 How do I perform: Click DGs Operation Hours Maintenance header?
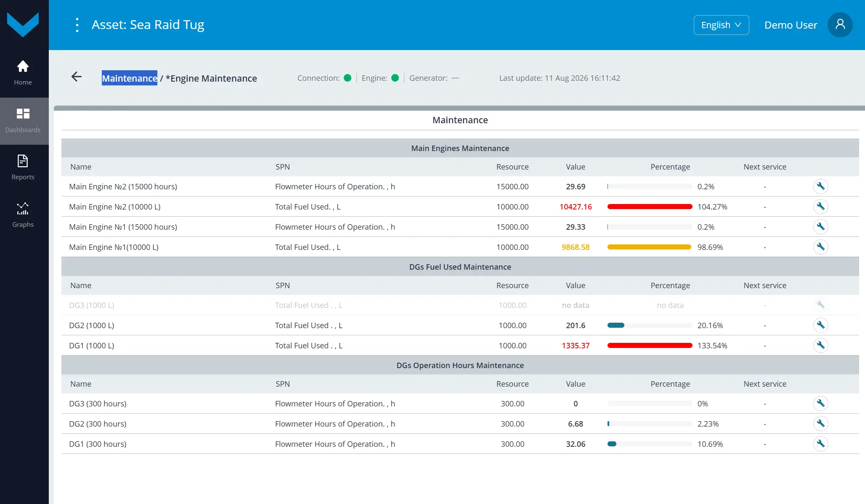[x=460, y=365]
